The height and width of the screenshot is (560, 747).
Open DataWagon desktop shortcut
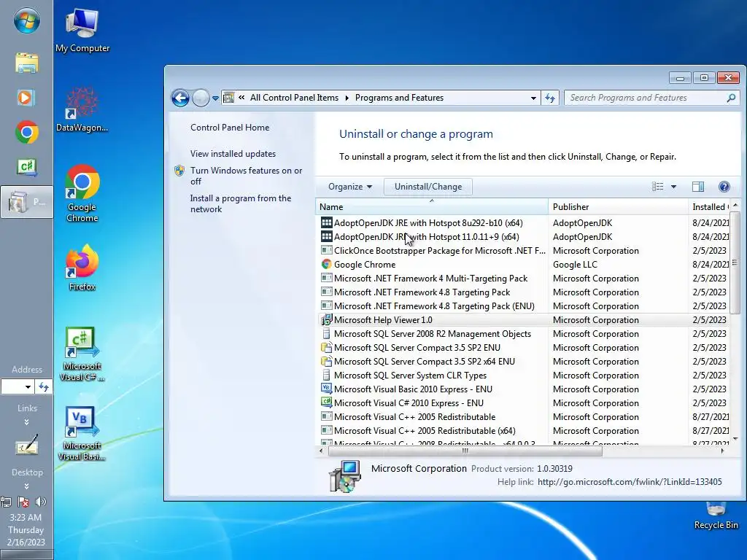(x=82, y=109)
